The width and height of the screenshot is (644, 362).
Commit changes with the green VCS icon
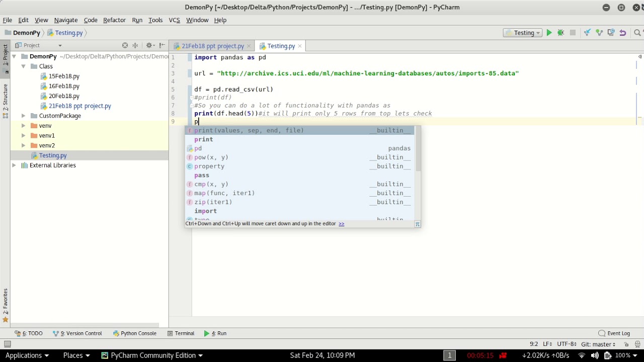(599, 33)
